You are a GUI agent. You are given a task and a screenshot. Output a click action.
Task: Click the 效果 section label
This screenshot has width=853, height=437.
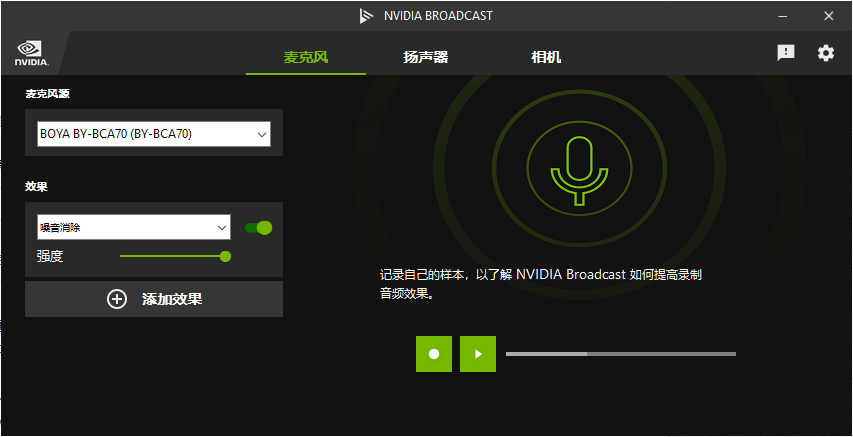point(36,186)
